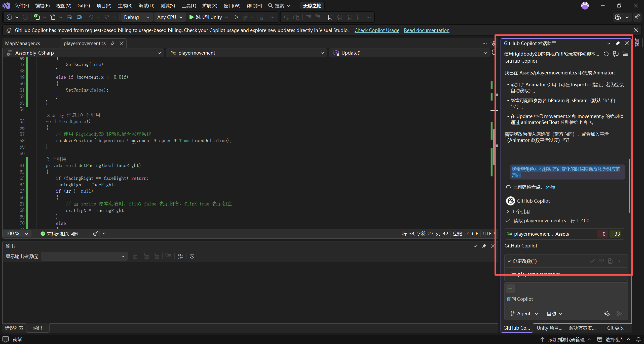Open the Assembly-CSharp project dropdown

pos(84,53)
